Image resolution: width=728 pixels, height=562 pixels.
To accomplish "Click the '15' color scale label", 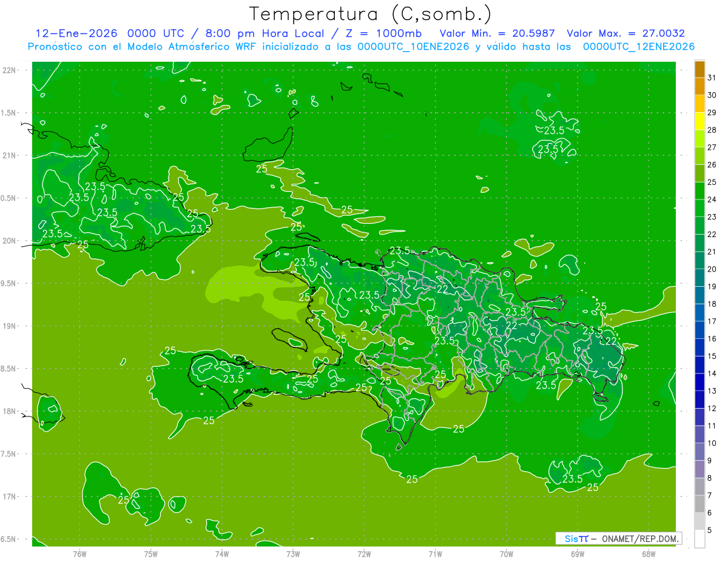I will point(712,356).
